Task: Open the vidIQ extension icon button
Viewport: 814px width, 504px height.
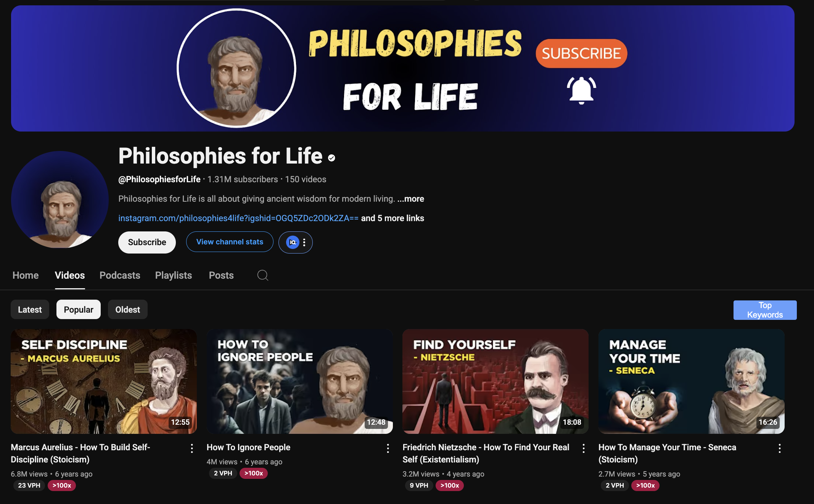Action: 293,242
